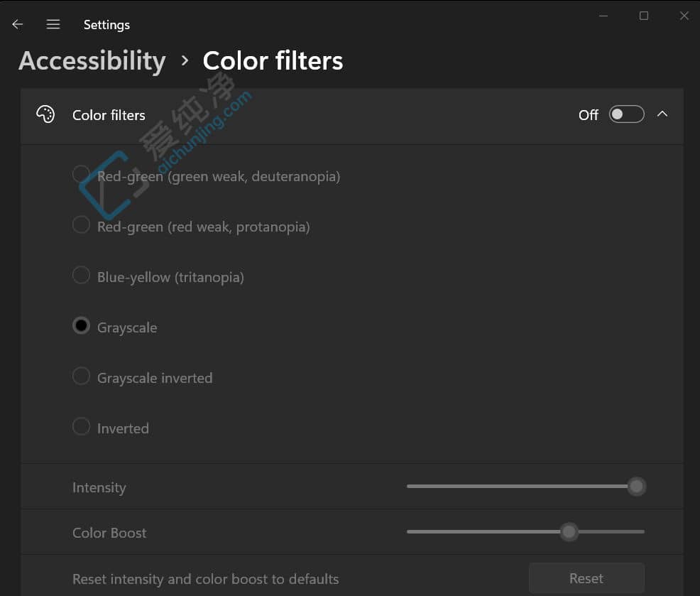This screenshot has height=596, width=700.
Task: Click the Intensity slider thumb
Action: (x=637, y=487)
